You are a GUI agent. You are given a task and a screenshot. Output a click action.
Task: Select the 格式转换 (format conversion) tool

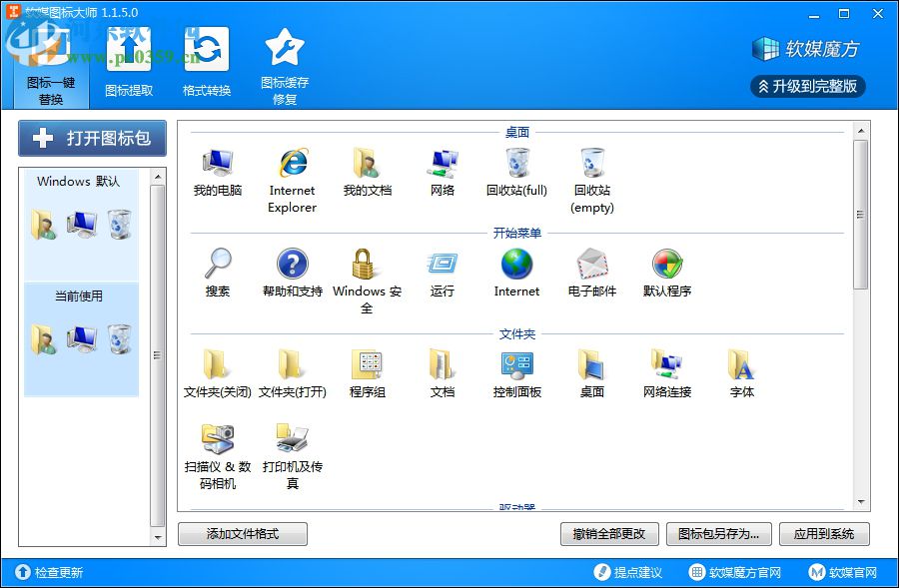pos(206,60)
